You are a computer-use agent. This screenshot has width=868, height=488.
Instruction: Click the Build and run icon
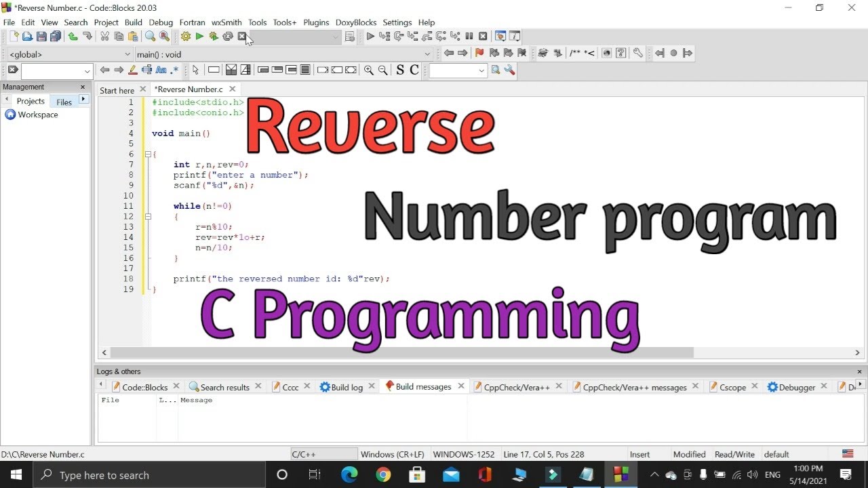tap(214, 37)
